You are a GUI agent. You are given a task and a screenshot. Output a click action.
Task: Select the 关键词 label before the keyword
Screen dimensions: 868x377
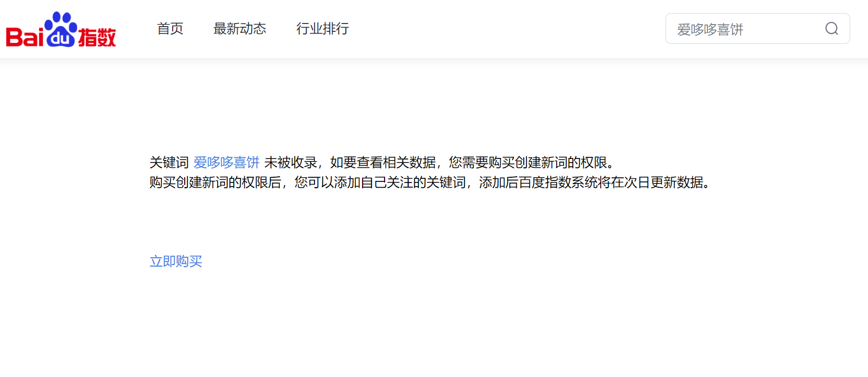[x=169, y=163]
